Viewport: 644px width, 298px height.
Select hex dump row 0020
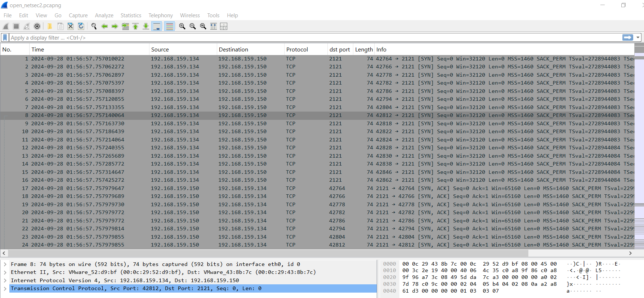(501, 277)
